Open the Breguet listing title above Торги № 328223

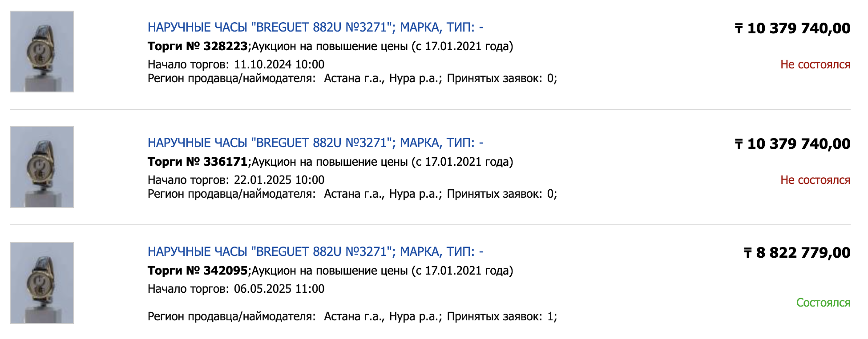coord(315,28)
